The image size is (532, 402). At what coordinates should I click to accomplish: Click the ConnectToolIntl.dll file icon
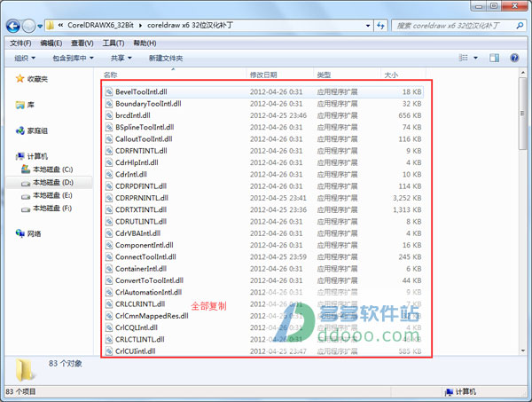109,256
